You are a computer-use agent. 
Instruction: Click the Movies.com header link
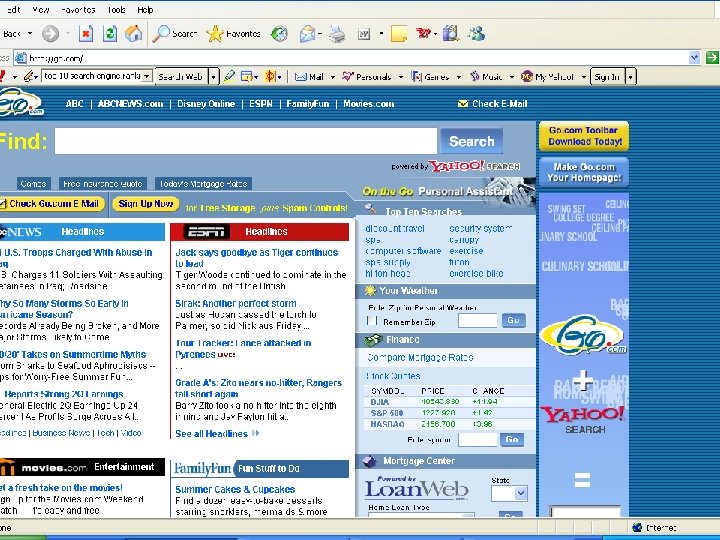(369, 104)
